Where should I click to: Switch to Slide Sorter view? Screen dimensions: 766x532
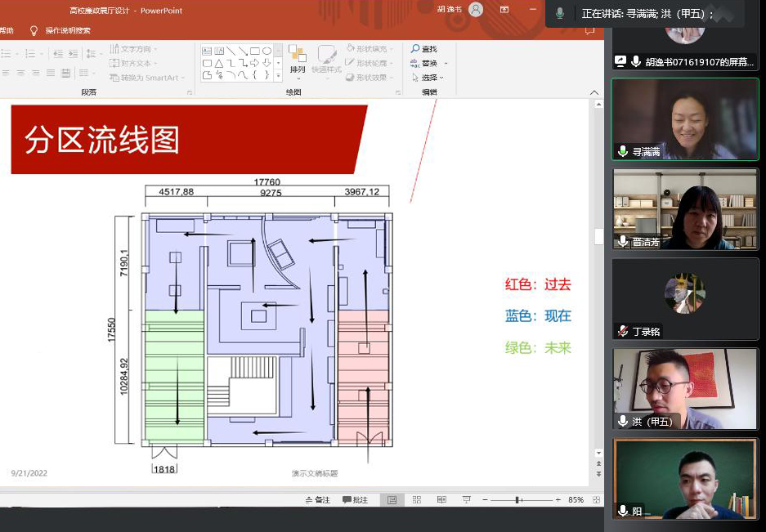(417, 500)
